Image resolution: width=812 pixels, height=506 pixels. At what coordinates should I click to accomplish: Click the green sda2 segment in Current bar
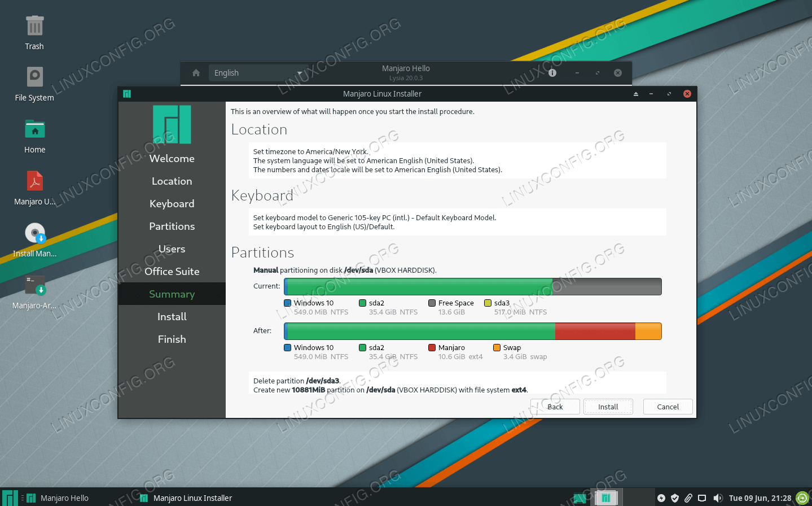point(420,286)
